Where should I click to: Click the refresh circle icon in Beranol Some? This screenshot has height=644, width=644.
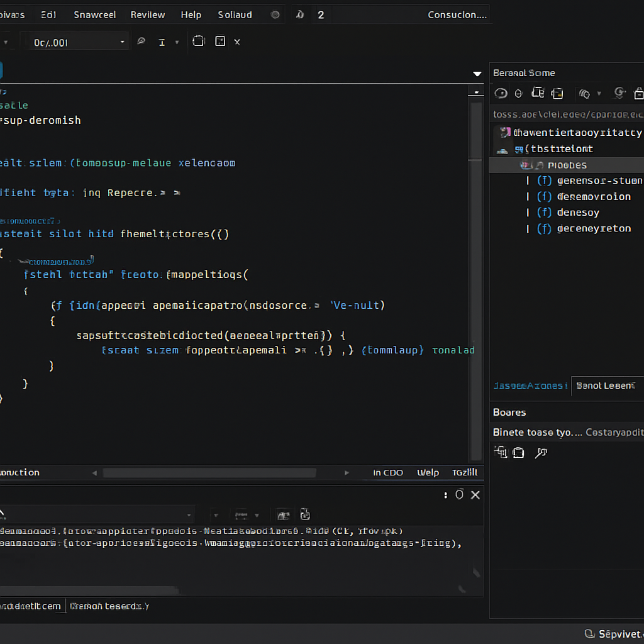[619, 93]
